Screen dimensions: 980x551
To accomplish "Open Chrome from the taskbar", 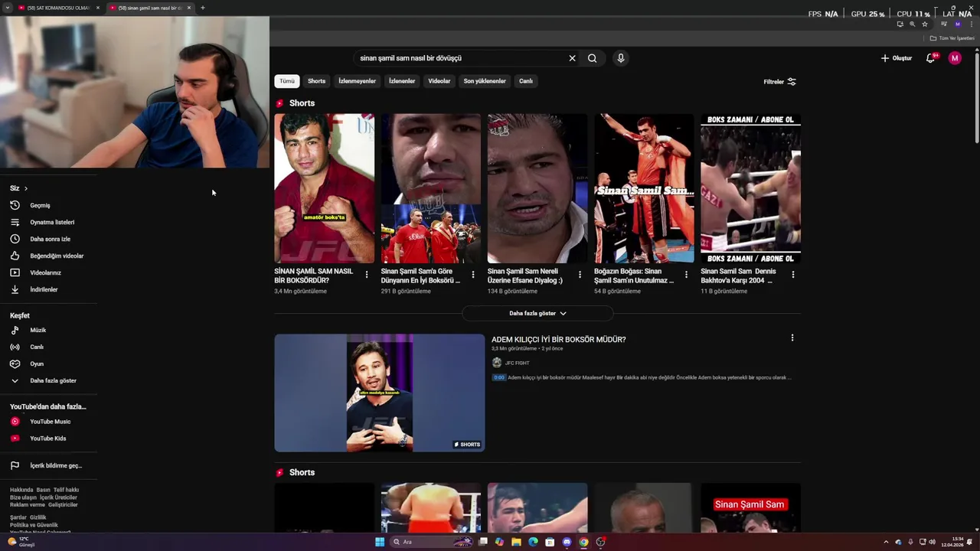I will coord(583,542).
